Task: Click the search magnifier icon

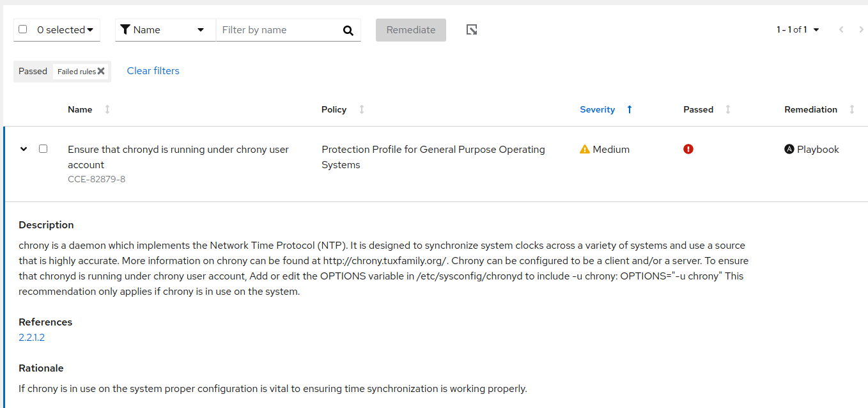Action: click(348, 30)
